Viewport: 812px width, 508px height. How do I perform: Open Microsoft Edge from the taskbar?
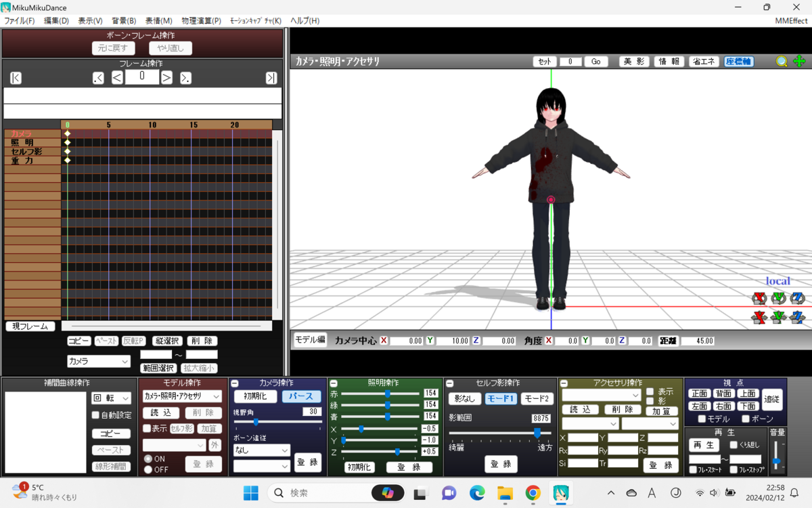pos(477,492)
